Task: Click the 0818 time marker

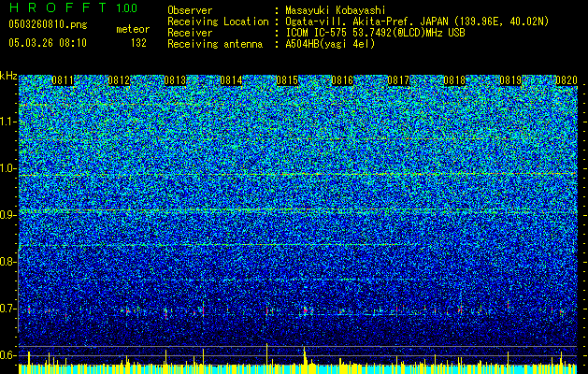Action: coord(454,80)
